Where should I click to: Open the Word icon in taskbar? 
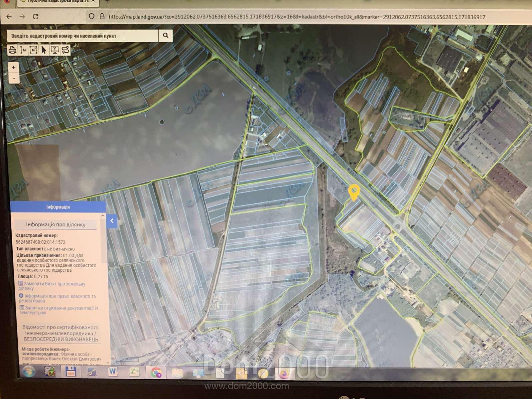(x=113, y=371)
